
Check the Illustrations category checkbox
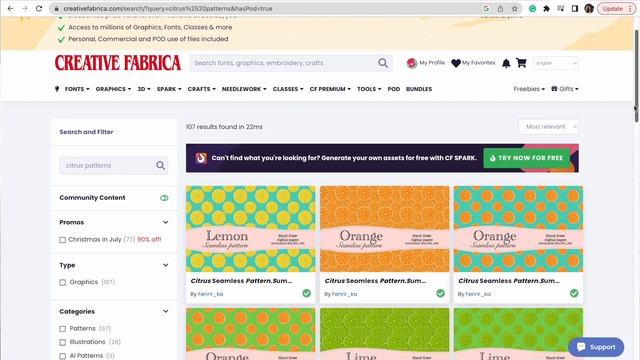click(x=62, y=342)
